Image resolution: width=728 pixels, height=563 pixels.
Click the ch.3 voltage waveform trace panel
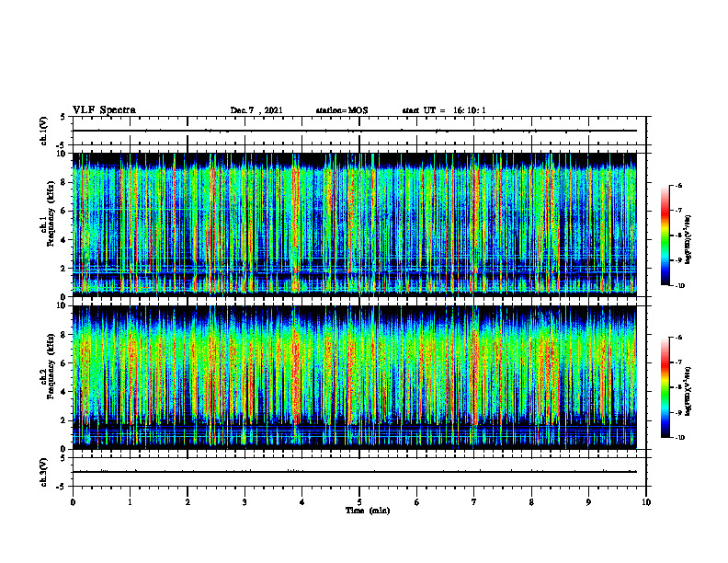[x=359, y=472]
